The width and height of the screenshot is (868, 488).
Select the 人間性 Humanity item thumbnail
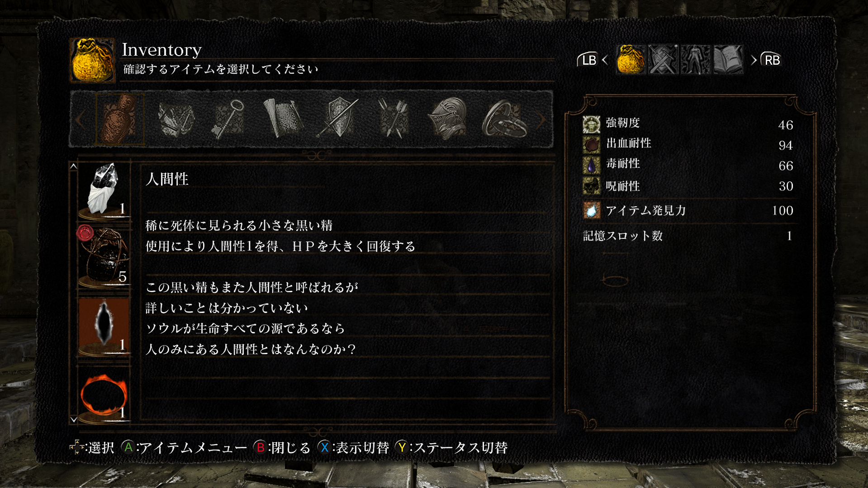point(104,326)
